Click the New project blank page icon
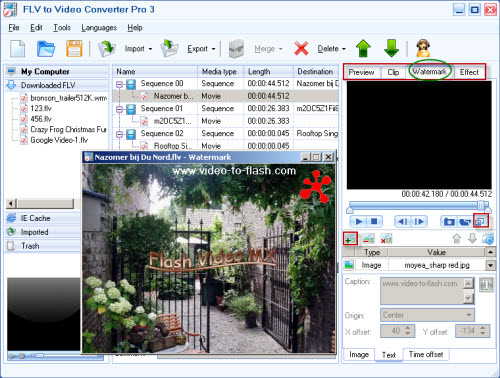500x378 pixels. (x=18, y=49)
